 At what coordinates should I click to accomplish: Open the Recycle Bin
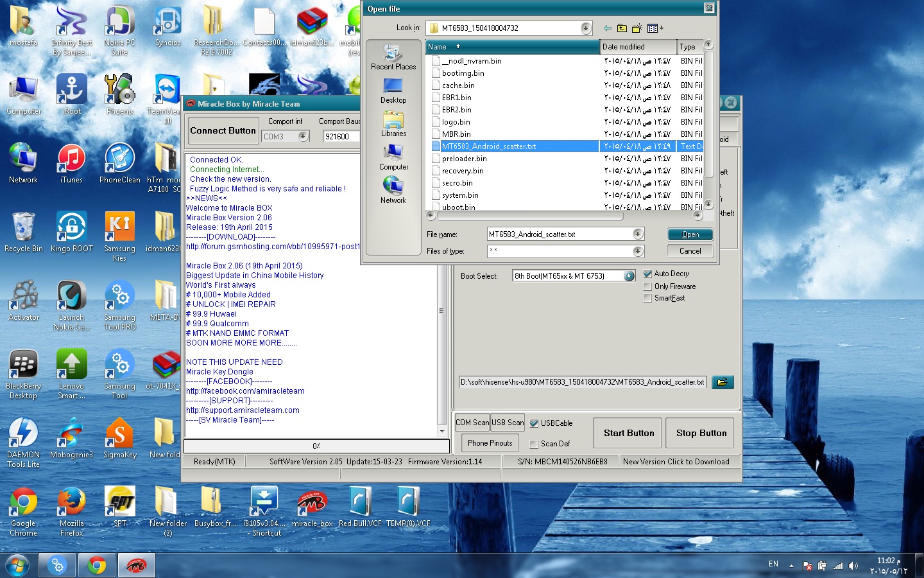tap(24, 231)
